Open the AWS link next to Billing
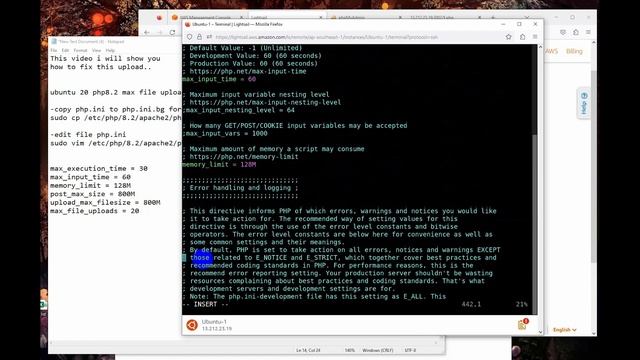 (551, 51)
